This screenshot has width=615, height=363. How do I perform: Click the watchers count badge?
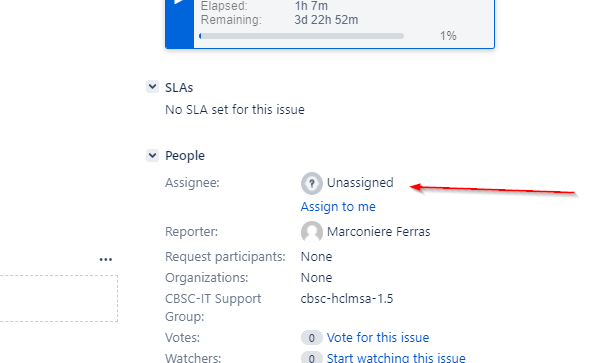311,358
